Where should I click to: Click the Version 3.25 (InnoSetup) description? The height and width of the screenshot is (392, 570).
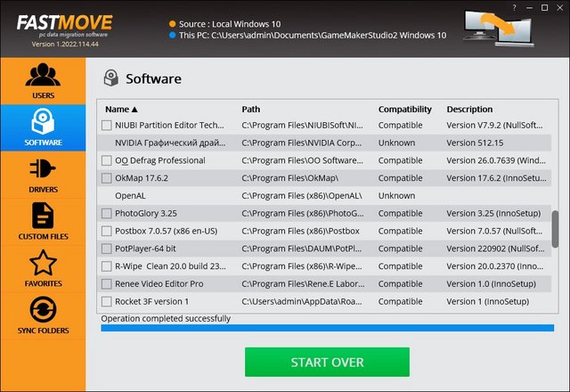493,214
